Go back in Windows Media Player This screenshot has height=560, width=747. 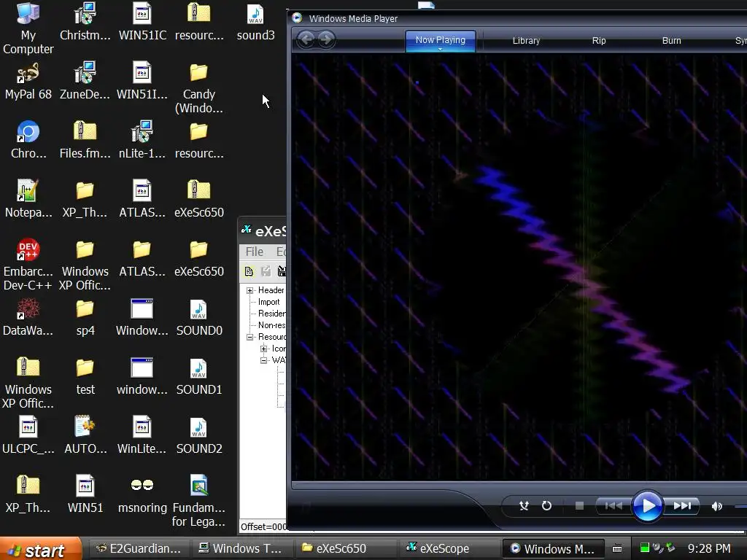click(x=306, y=39)
